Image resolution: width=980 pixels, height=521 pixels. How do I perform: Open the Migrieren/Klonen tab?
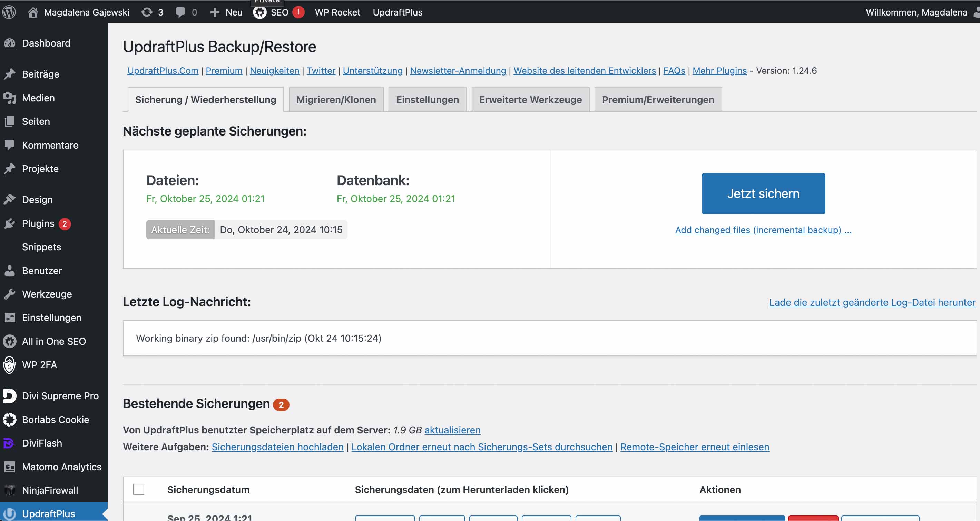click(x=336, y=100)
